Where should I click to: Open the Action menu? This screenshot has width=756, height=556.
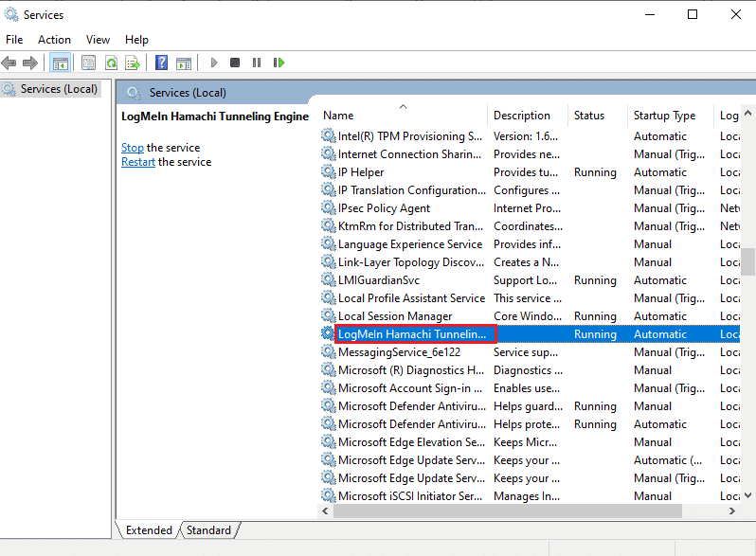(55, 40)
